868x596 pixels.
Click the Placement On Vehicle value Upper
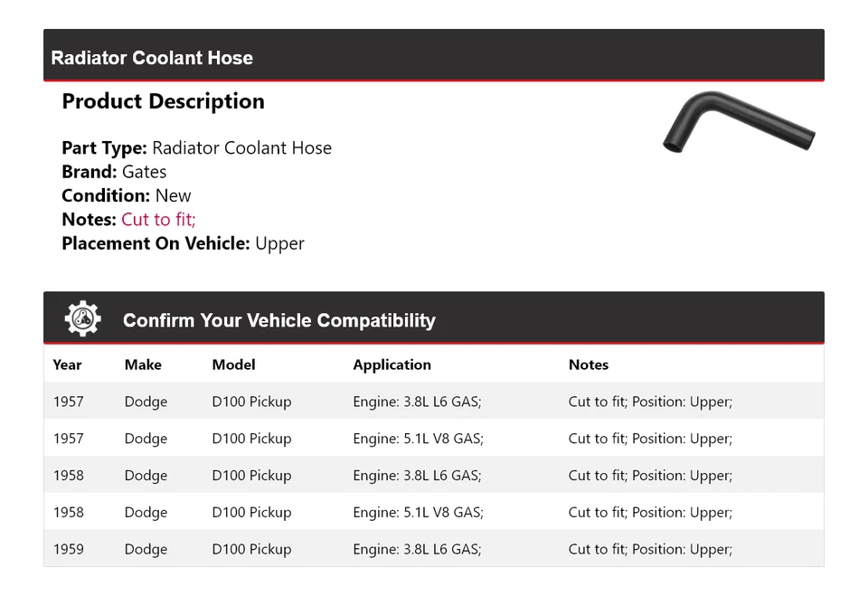(279, 243)
